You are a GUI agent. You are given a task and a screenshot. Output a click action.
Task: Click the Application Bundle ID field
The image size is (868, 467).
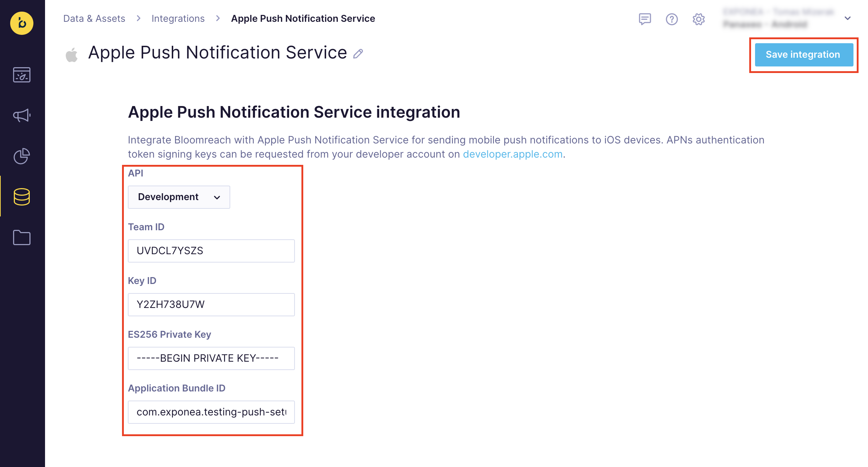pyautogui.click(x=211, y=412)
